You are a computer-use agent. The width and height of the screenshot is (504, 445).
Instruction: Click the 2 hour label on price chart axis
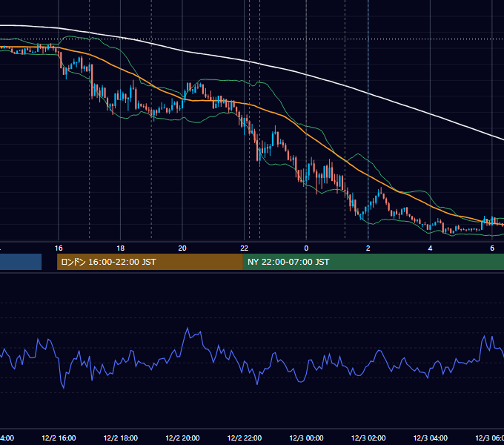click(368, 248)
